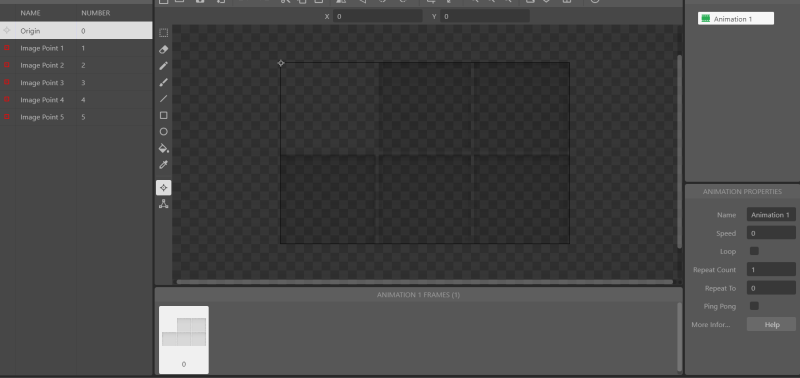The width and height of the screenshot is (800, 378).
Task: Click the canvas horizontal scrollbar
Action: click(424, 282)
